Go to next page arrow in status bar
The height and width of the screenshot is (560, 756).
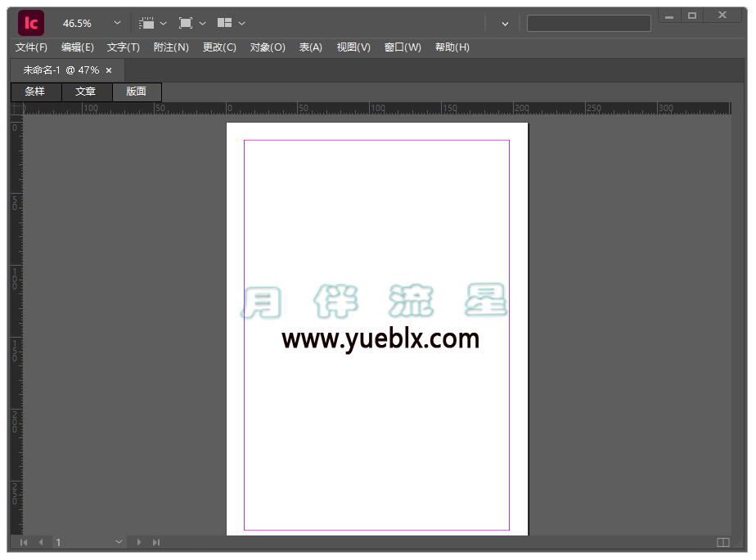pyautogui.click(x=139, y=542)
